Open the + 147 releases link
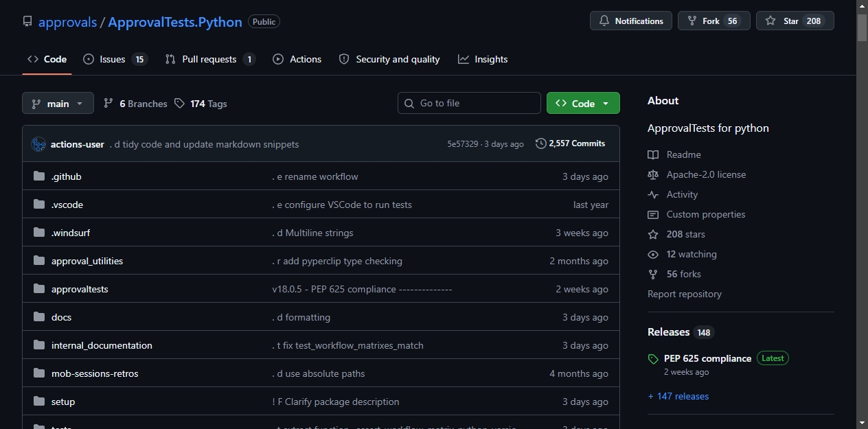The image size is (868, 429). 678,396
